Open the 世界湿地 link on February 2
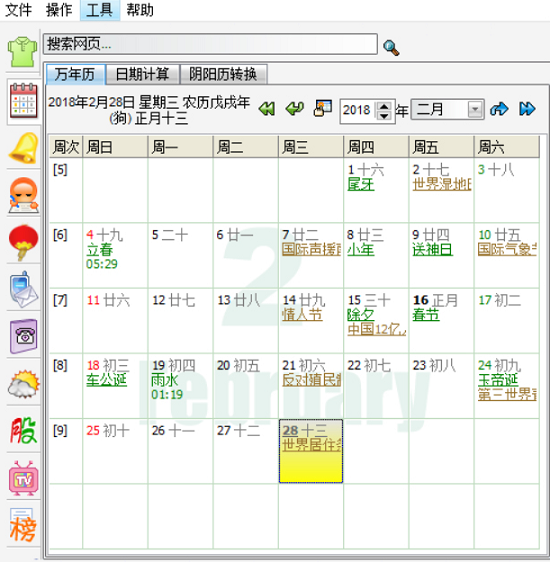Screen dimensions: 550x562 tap(442, 185)
